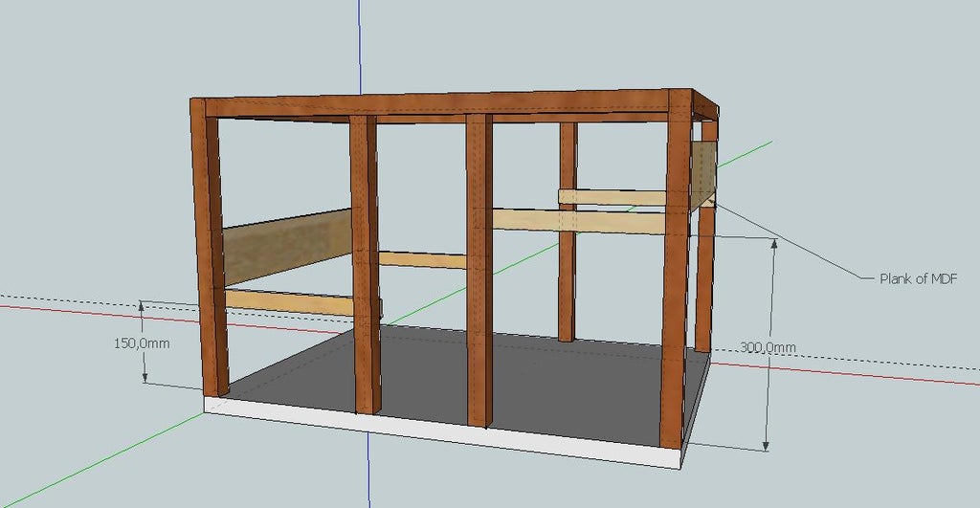Click the 150,0mm dimension label
This screenshot has width=980, height=508.
pos(142,343)
